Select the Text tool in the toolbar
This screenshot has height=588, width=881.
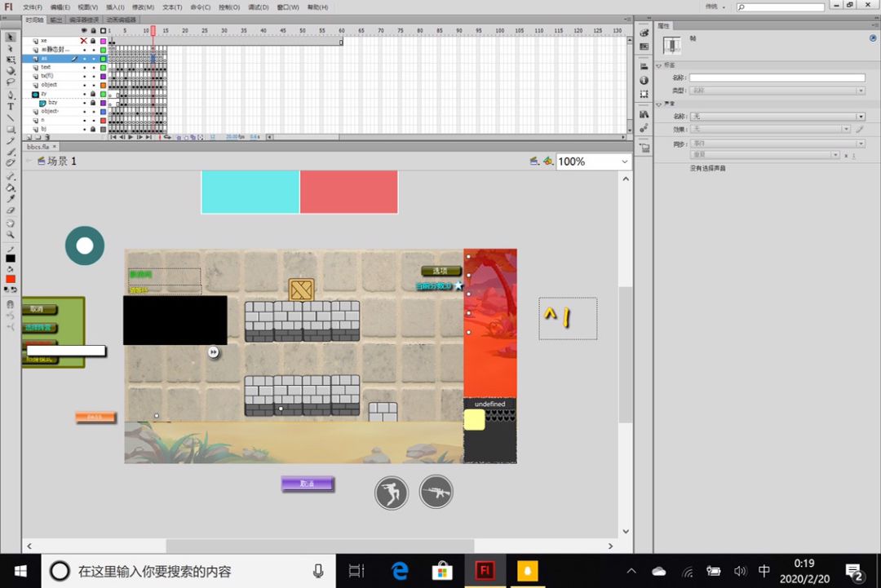click(x=11, y=106)
